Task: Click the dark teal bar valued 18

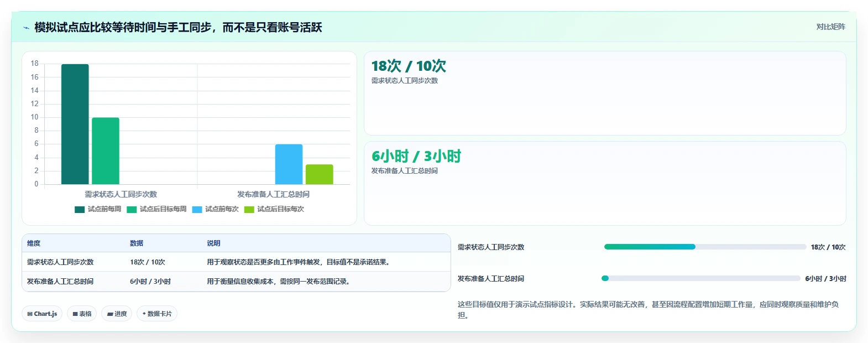Action: [75, 124]
